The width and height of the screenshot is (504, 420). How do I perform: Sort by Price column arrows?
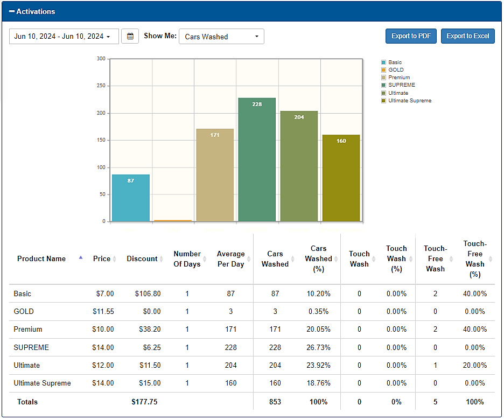[x=115, y=259]
